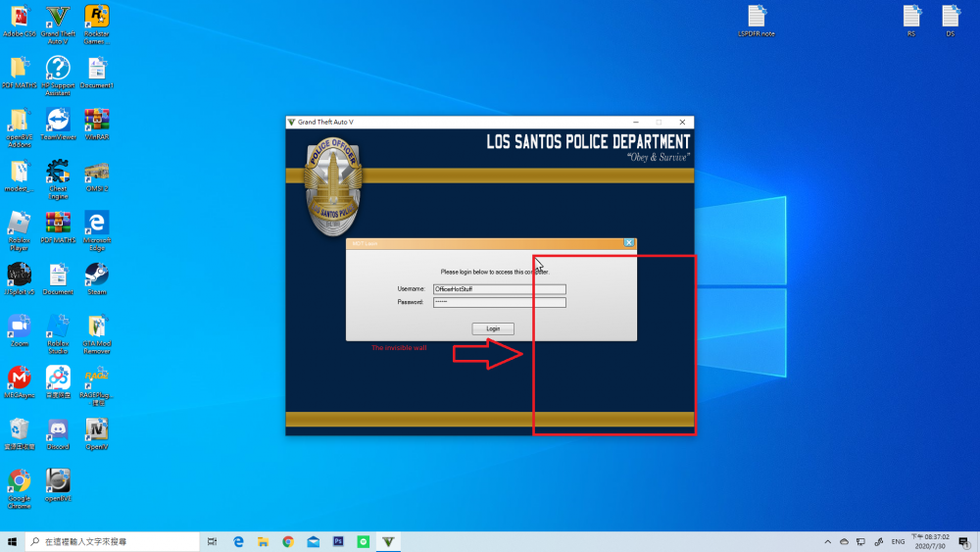Screen dimensions: 980x552
Task: Click the Login button in the dialog
Action: click(493, 328)
